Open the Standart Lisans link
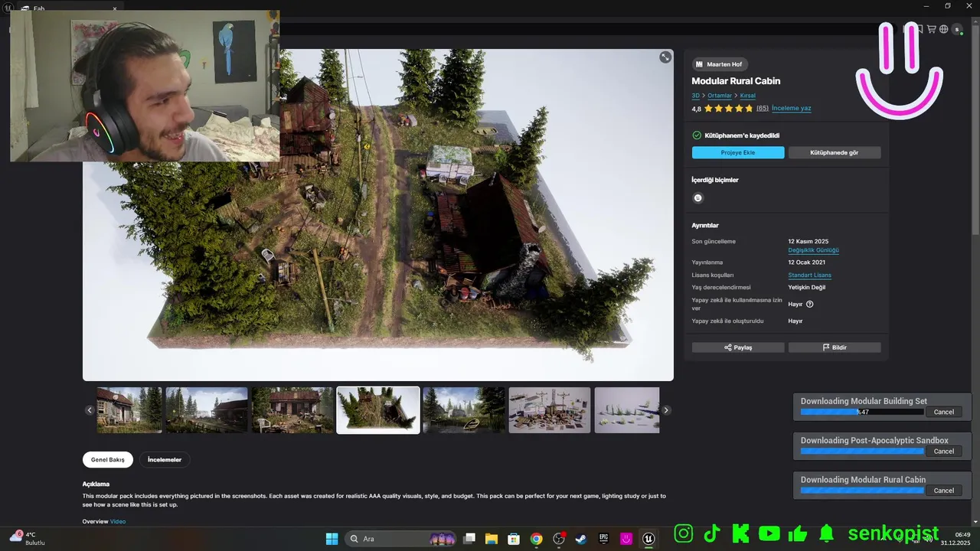 click(809, 275)
